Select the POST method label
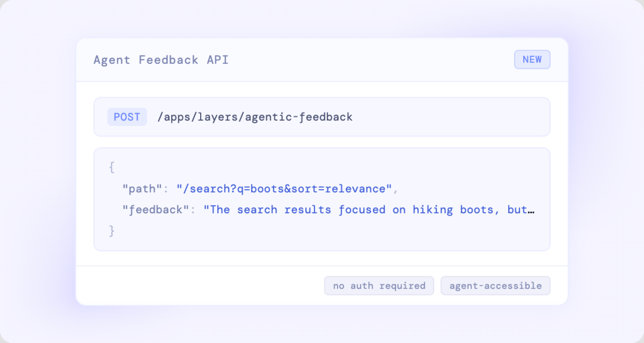This screenshot has height=343, width=644. [127, 117]
